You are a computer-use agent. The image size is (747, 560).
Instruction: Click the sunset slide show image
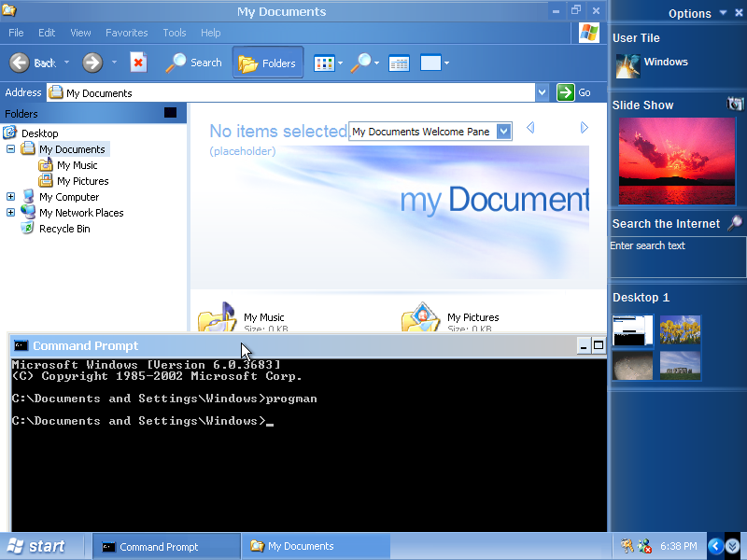(x=676, y=161)
